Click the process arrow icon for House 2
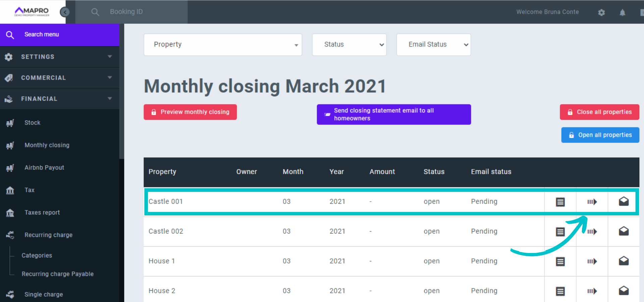 (x=592, y=291)
